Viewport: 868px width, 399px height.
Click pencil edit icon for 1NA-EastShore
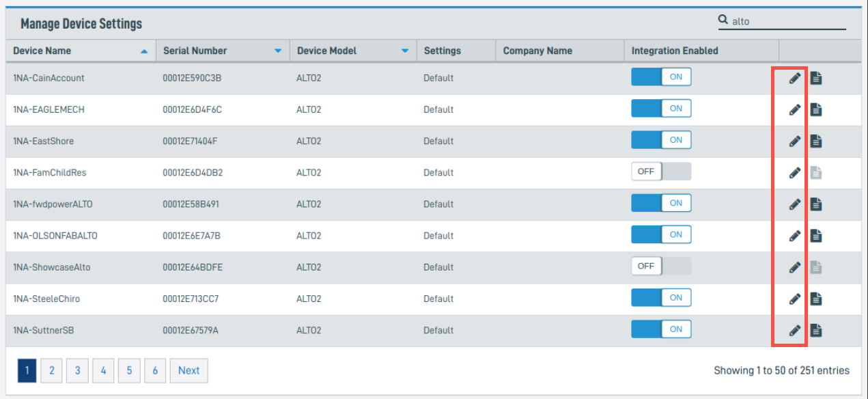pyautogui.click(x=794, y=141)
